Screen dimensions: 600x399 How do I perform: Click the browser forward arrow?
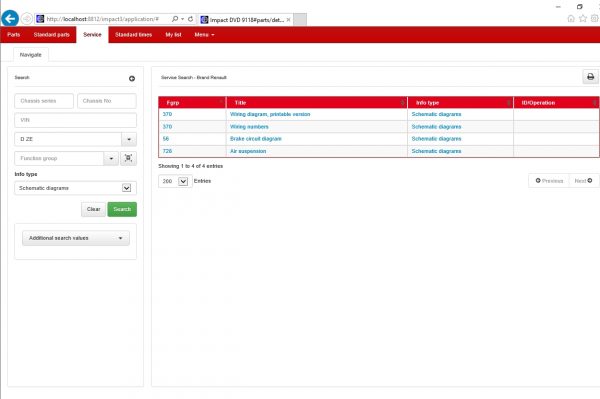(27, 19)
